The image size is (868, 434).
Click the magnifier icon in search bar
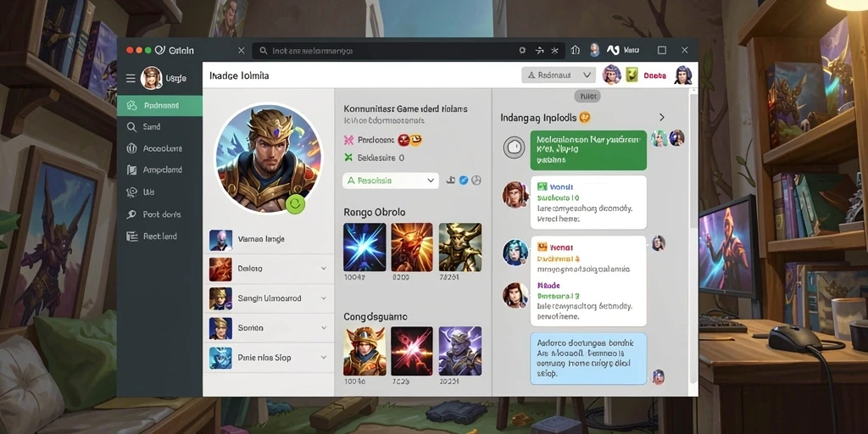point(264,50)
